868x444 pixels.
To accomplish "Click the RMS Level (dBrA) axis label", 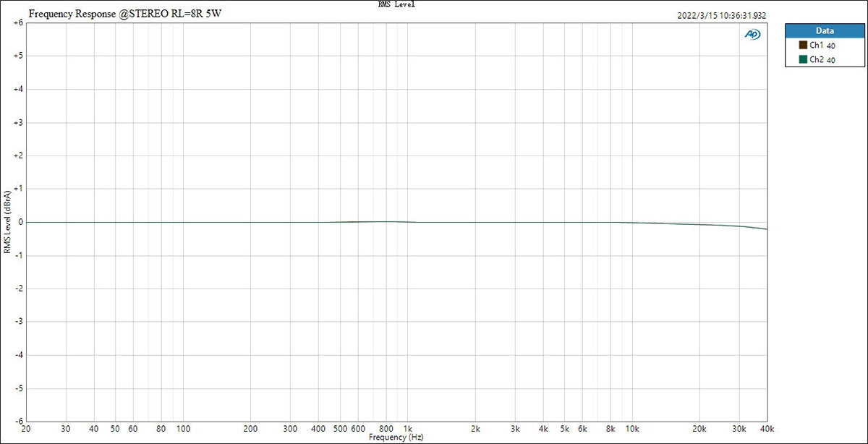I will coord(7,221).
